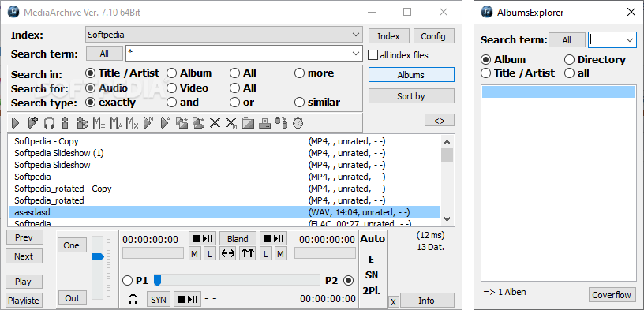
Task: Select Album in the Search in row
Action: 189,73
